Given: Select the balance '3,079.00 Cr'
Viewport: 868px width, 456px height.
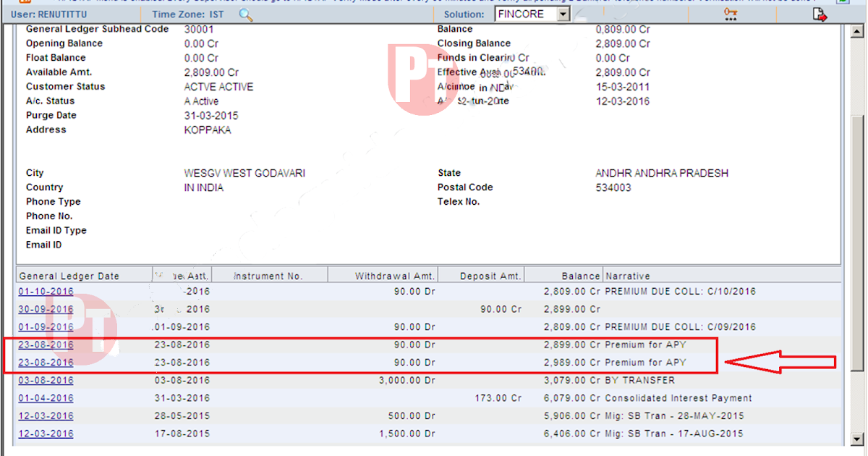Looking at the screenshot, I should coord(572,380).
